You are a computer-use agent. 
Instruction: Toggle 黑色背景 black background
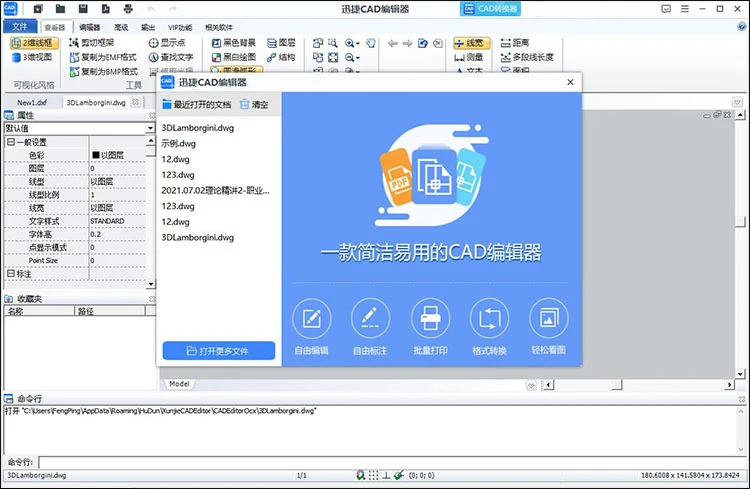click(234, 43)
